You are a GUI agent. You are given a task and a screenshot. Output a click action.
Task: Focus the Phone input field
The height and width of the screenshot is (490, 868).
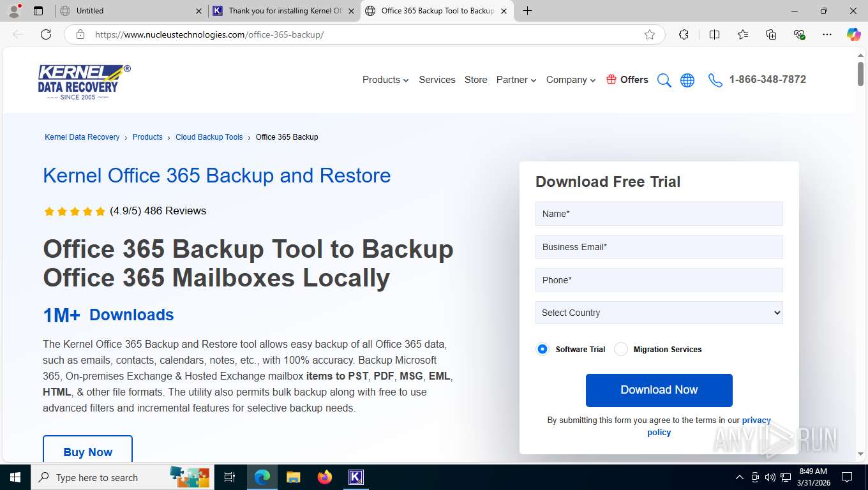click(x=659, y=280)
